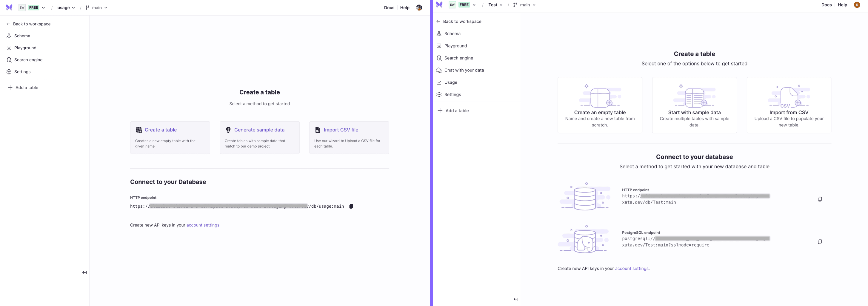868x306 pixels.
Task: Click the xata.dev/db/Test:main endpoint text
Action: (649, 202)
